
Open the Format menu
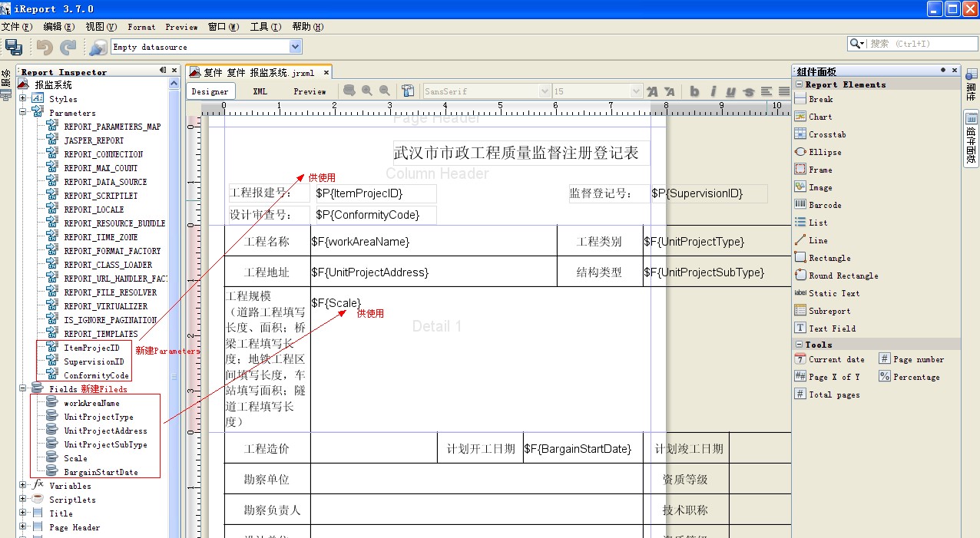pos(141,27)
